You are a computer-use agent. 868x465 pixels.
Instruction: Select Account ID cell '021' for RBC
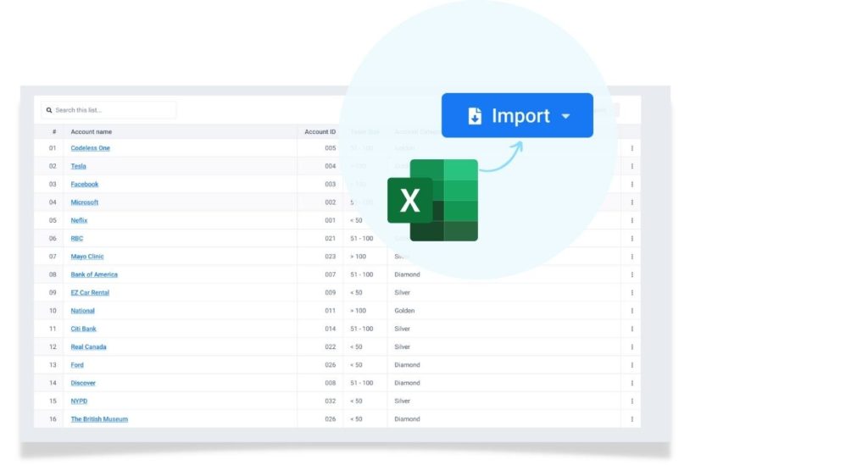[x=330, y=238]
